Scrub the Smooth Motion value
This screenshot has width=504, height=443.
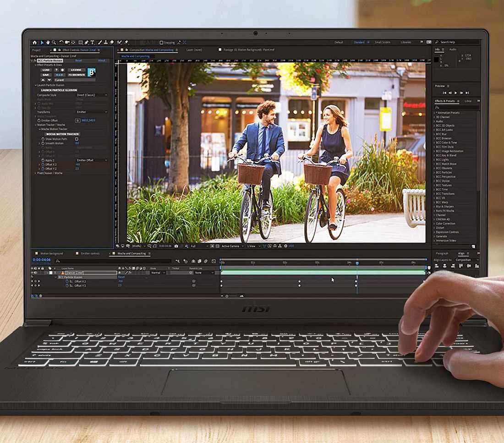click(x=77, y=143)
